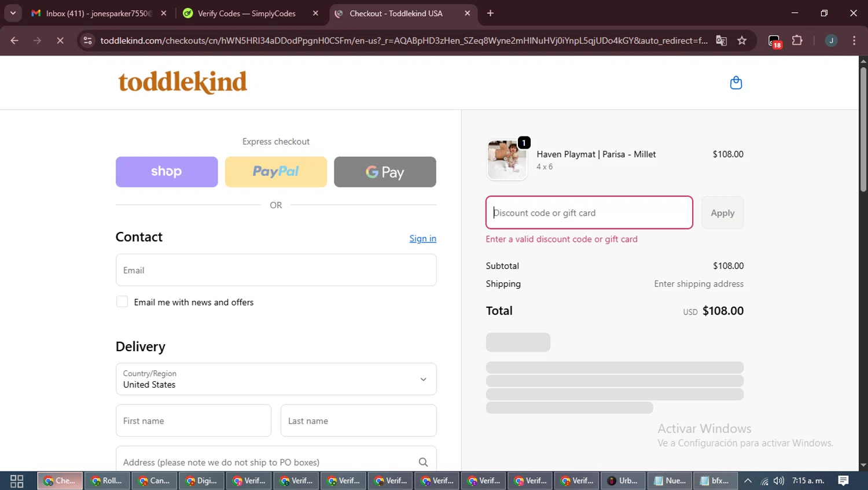Click the toddlekind logo

[x=183, y=82]
